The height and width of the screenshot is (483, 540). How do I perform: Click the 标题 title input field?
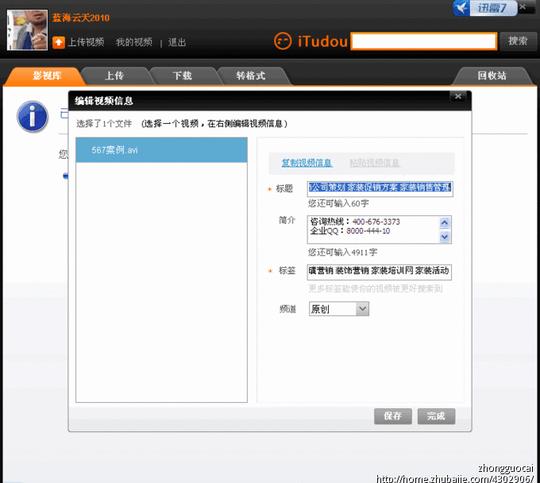coord(380,189)
